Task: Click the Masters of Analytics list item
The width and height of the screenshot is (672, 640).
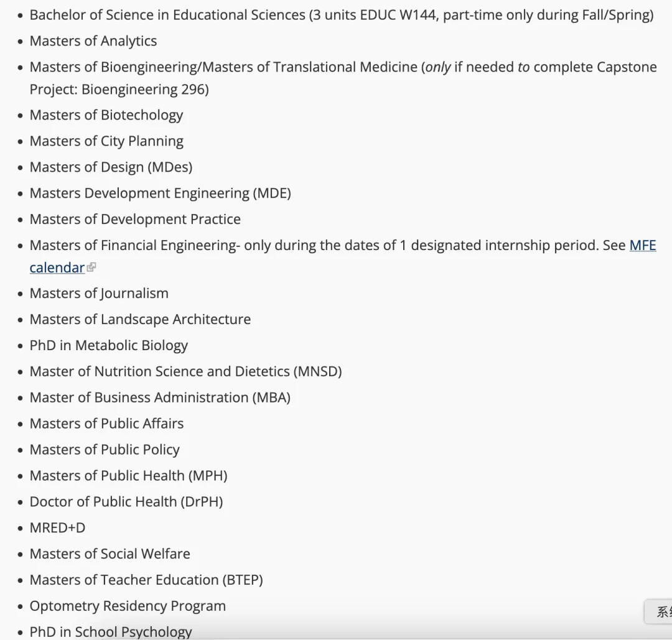Action: 93,41
